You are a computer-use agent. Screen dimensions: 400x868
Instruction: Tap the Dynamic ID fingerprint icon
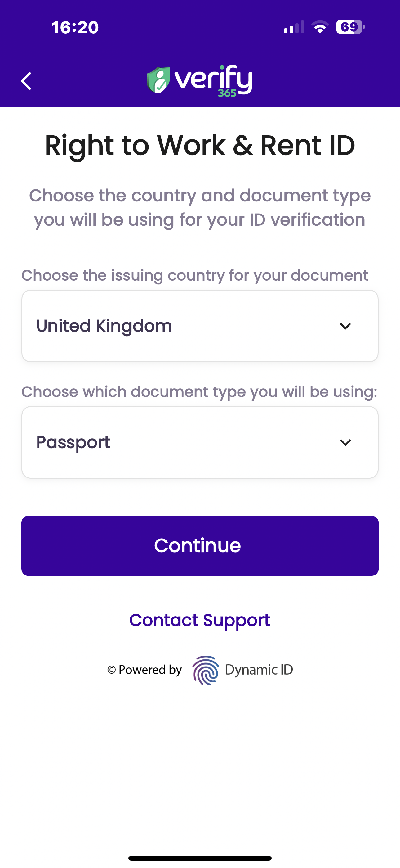click(205, 670)
